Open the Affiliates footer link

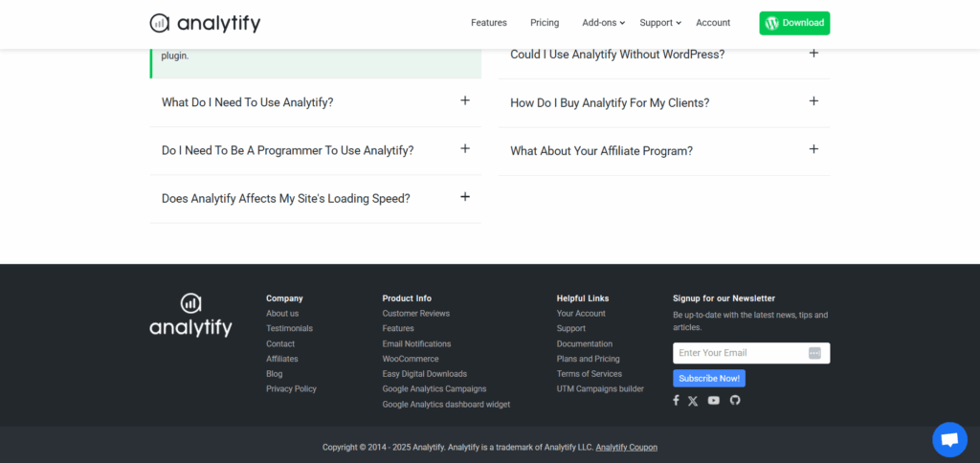tap(282, 360)
